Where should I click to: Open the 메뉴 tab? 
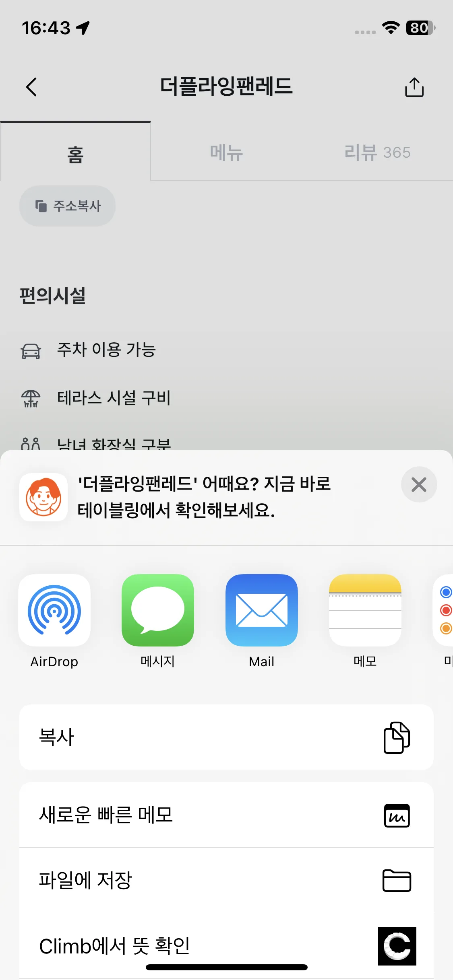point(226,152)
